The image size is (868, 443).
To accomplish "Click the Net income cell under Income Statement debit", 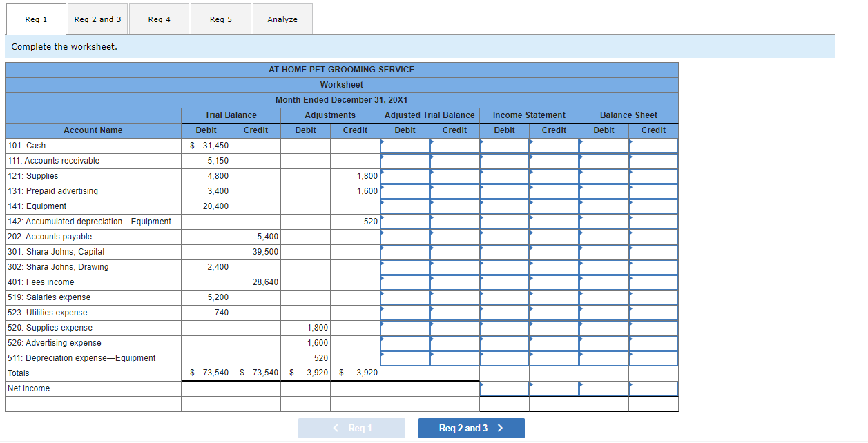I will (504, 388).
